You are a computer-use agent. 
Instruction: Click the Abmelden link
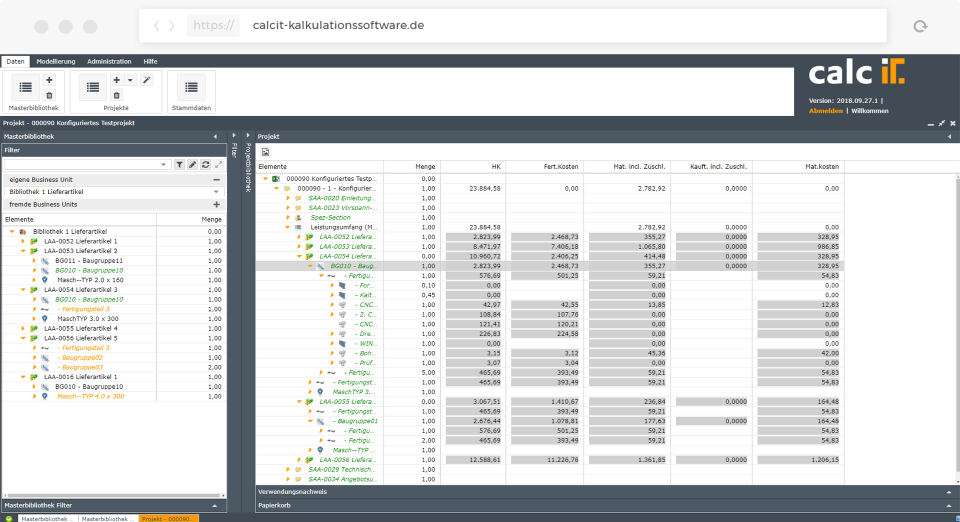825,111
